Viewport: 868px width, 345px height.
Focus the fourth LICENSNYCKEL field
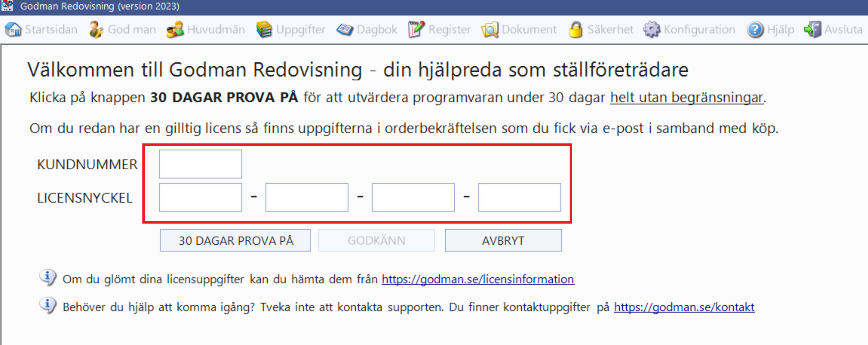[520, 197]
